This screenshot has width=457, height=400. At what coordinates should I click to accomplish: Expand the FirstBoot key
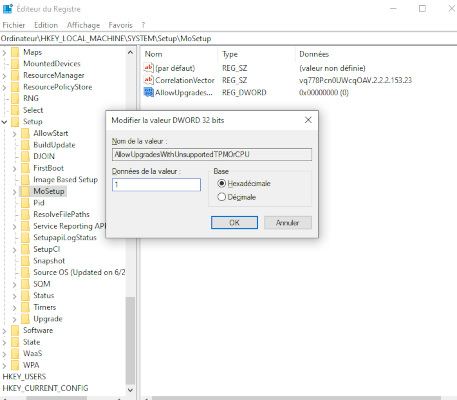tap(14, 168)
